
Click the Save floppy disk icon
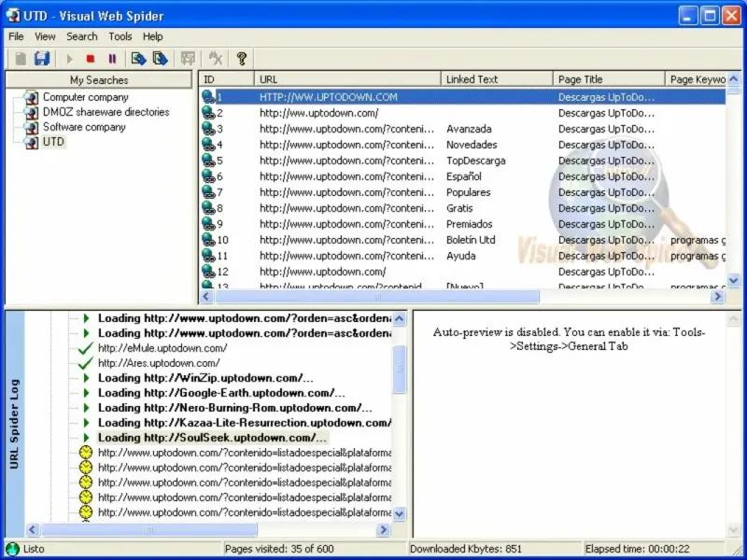[42, 59]
